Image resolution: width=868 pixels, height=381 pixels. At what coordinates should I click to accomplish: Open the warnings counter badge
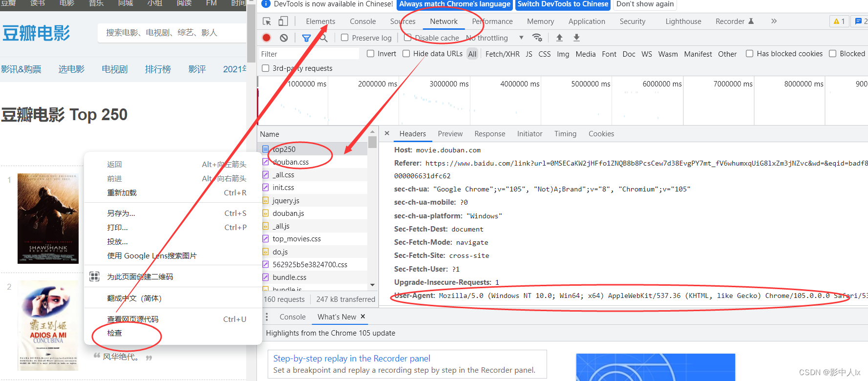(x=839, y=21)
